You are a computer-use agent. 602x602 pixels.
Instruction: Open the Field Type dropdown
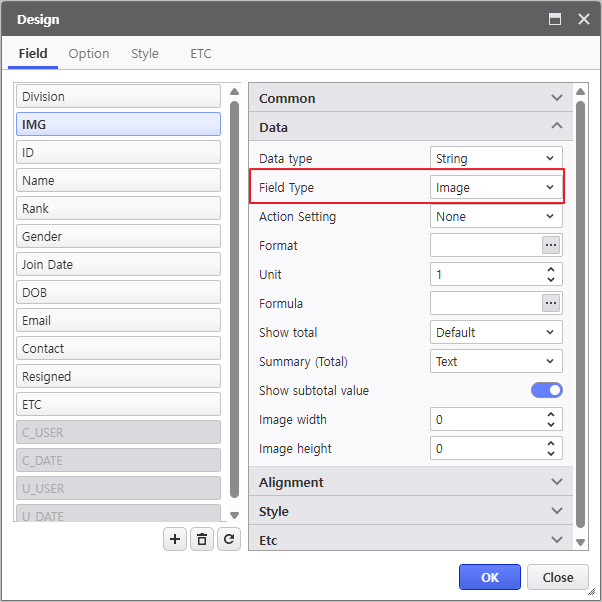(x=496, y=187)
